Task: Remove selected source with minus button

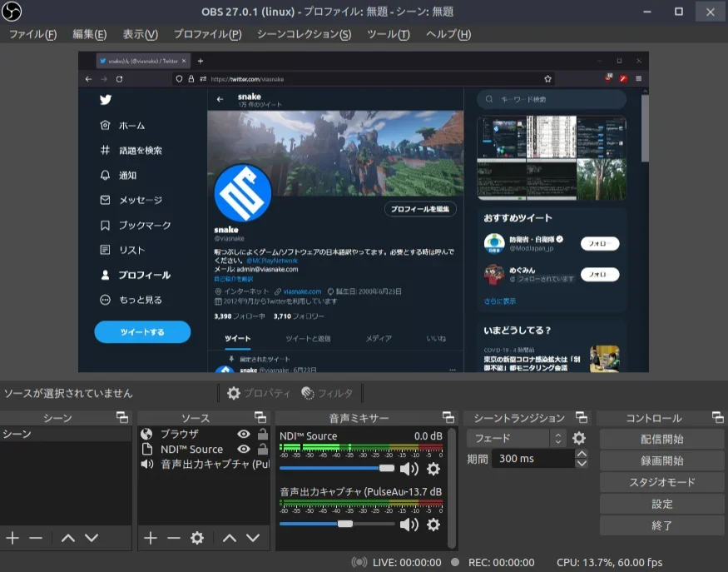Action: pyautogui.click(x=174, y=538)
